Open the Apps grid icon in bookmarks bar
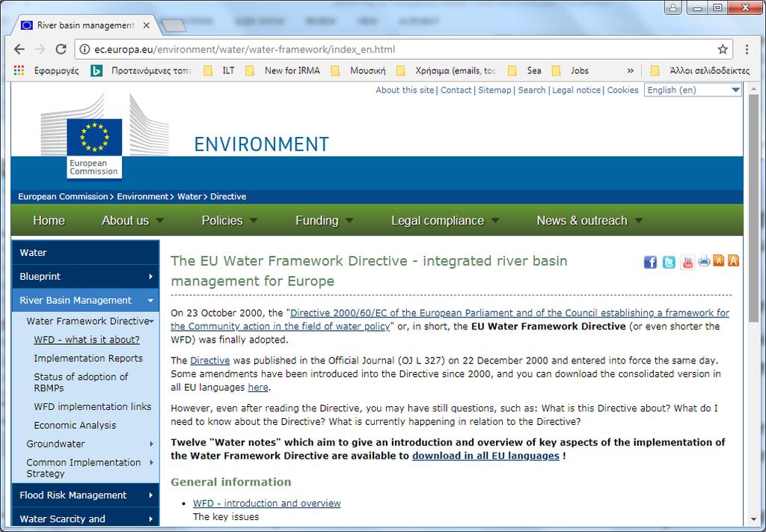This screenshot has width=766, height=532. [19, 70]
